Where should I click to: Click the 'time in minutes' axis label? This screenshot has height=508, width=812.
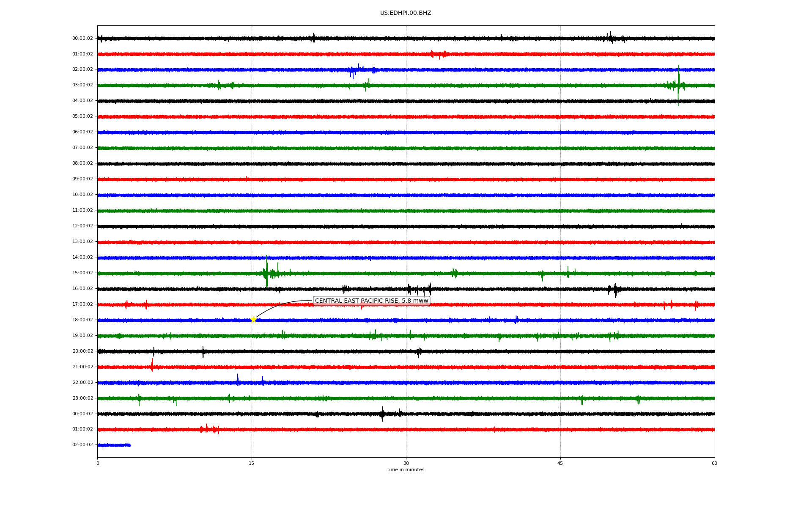[x=406, y=470]
